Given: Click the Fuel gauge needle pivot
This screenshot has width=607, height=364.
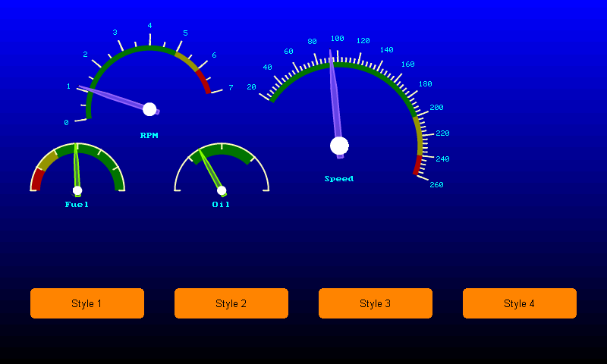Looking at the screenshot, I should pos(77,190).
